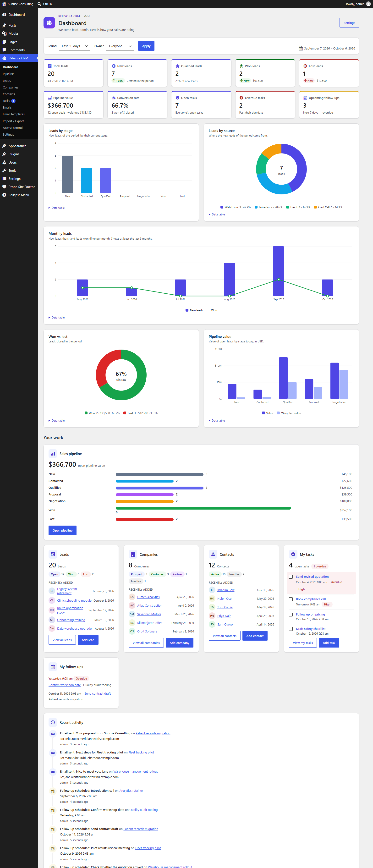373x868 pixels.
Task: Click the Users person icon
Action: tap(4, 162)
